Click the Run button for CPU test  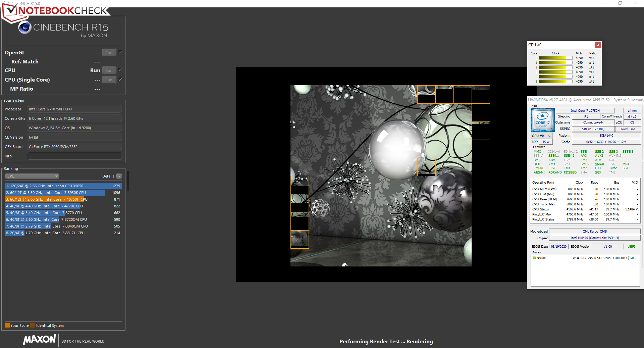pos(109,70)
